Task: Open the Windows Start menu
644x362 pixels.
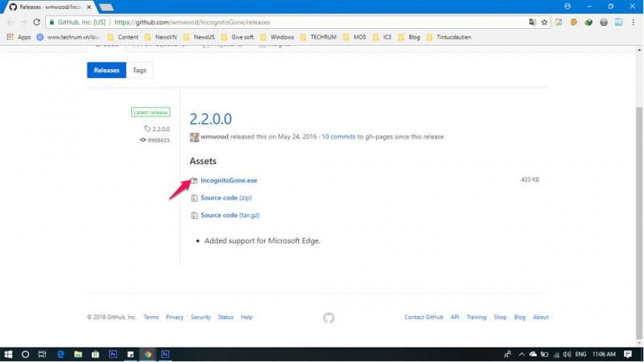Action: pyautogui.click(x=9, y=354)
